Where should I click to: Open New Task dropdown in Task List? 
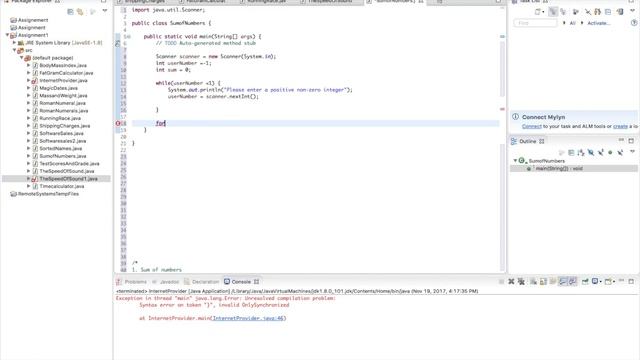coord(543,12)
